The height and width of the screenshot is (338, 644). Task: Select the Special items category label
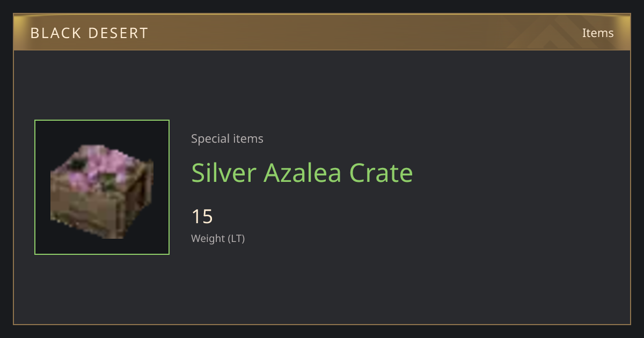[227, 138]
